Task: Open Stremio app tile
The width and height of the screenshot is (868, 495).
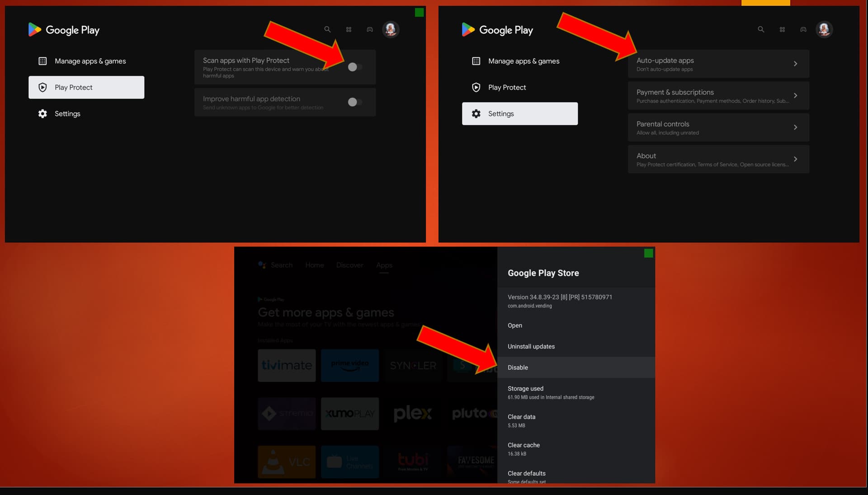Action: pos(287,414)
